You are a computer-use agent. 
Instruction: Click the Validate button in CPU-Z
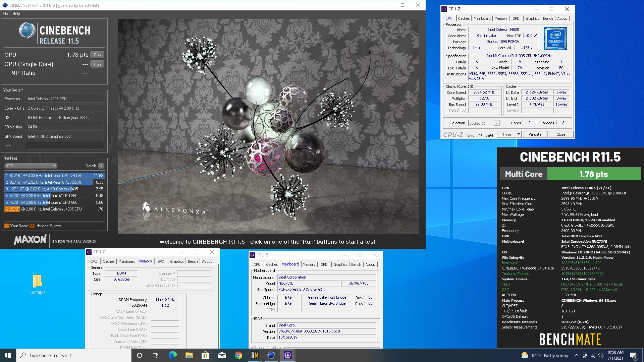pos(535,134)
